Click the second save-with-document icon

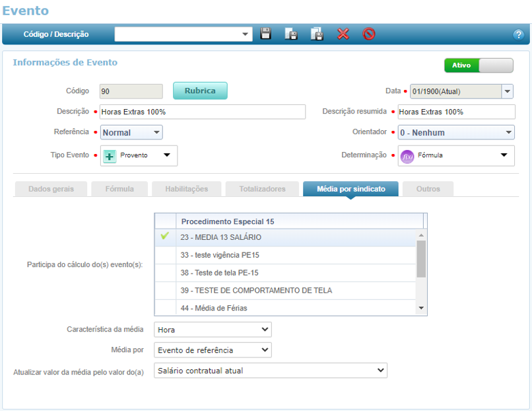click(x=291, y=34)
